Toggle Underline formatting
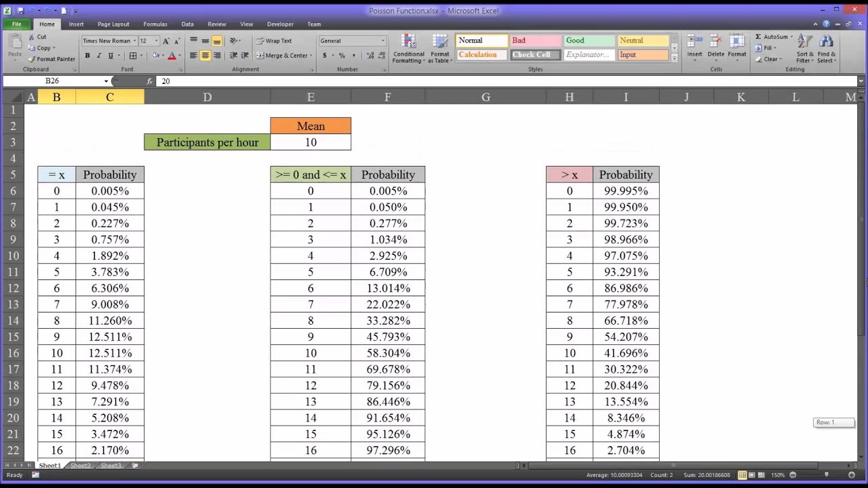The height and width of the screenshot is (488, 868). pyautogui.click(x=109, y=56)
